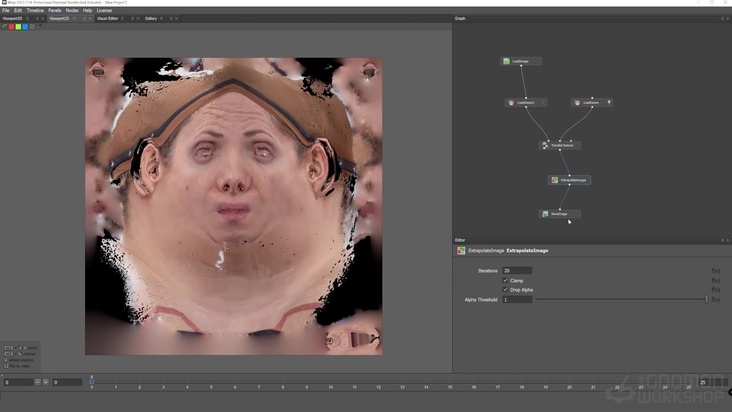This screenshot has width=732, height=412.
Task: Close the Viewport3D tab
Action: (43, 19)
